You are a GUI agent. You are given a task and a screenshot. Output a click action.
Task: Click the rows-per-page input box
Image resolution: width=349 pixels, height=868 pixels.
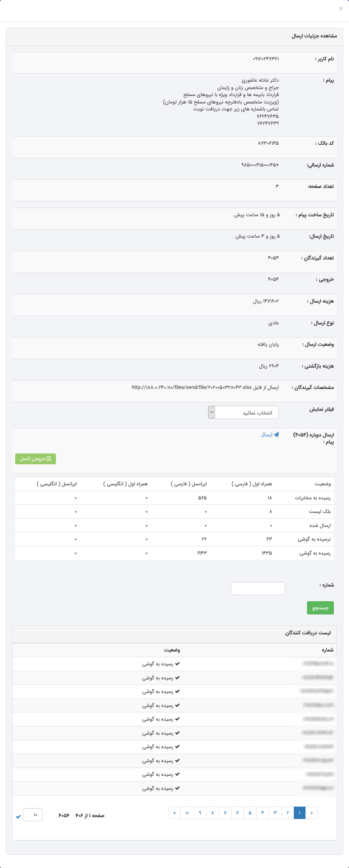(x=33, y=815)
